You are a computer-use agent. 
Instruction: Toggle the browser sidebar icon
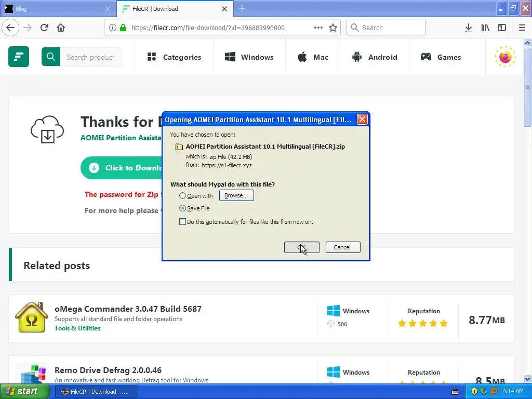(x=502, y=28)
